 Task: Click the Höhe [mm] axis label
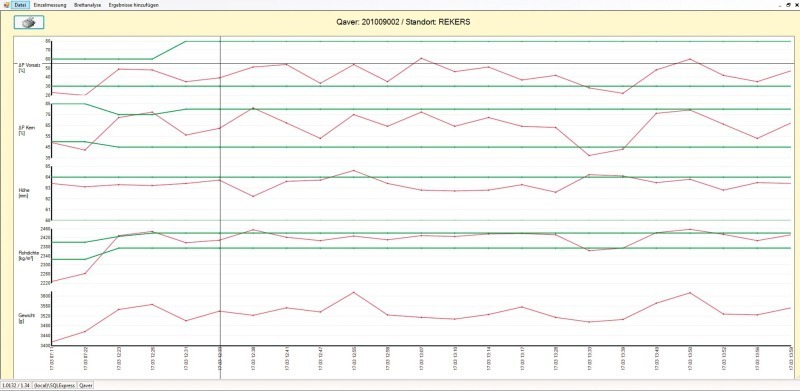tap(24, 192)
